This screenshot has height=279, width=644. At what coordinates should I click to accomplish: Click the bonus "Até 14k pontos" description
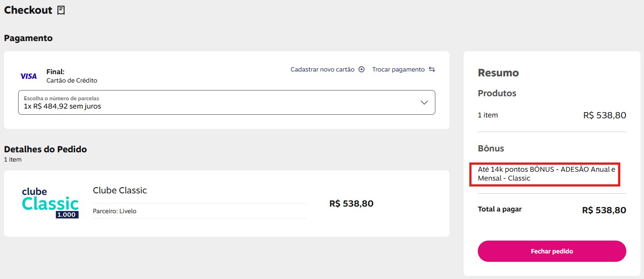(x=546, y=174)
